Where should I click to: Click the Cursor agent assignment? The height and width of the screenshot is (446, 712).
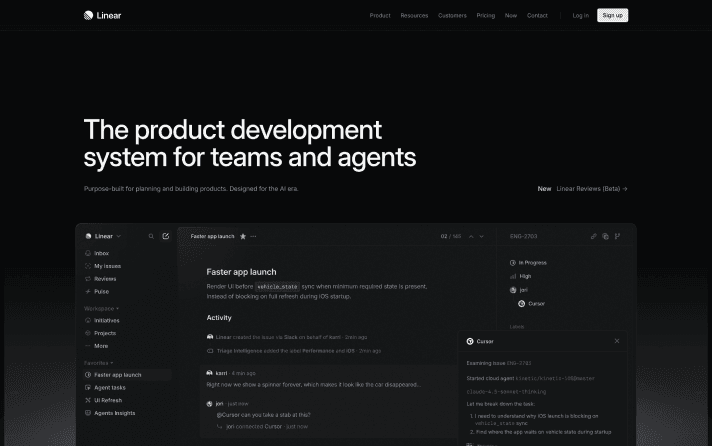point(531,303)
